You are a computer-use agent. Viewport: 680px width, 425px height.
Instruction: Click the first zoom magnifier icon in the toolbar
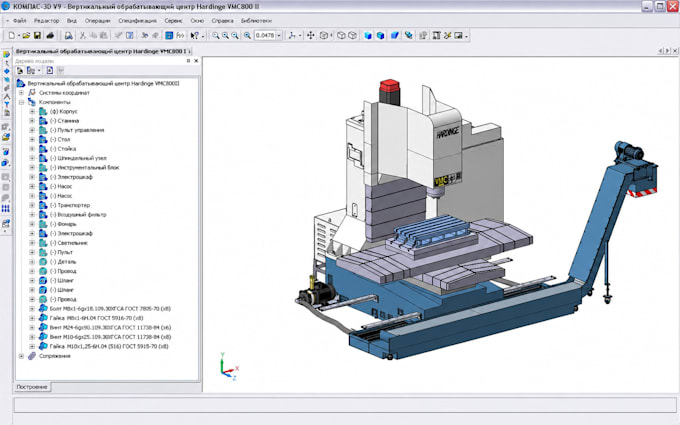(216, 36)
